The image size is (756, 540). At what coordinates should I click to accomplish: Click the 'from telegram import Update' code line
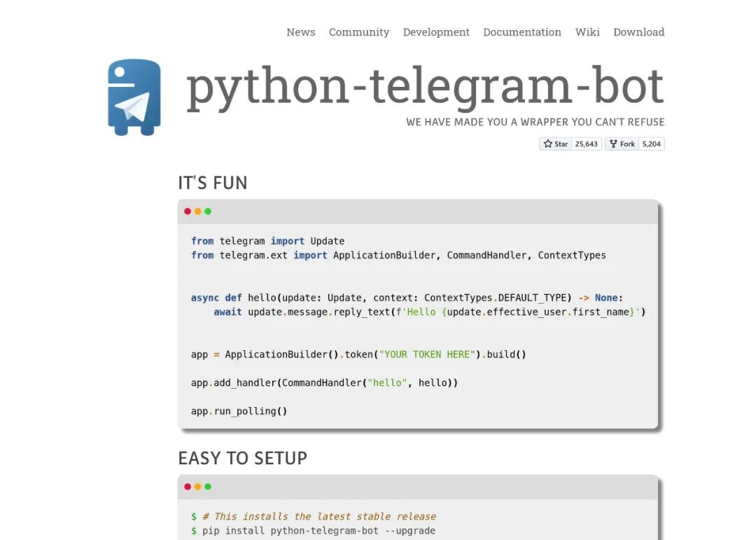click(267, 241)
